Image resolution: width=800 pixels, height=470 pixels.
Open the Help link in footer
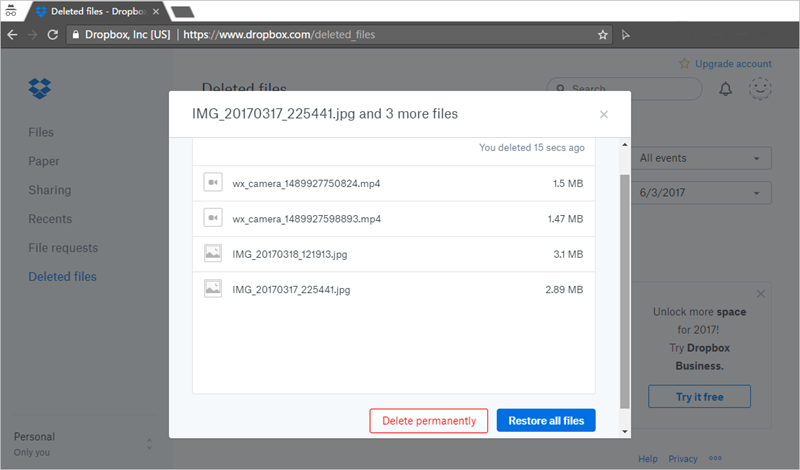click(x=647, y=459)
